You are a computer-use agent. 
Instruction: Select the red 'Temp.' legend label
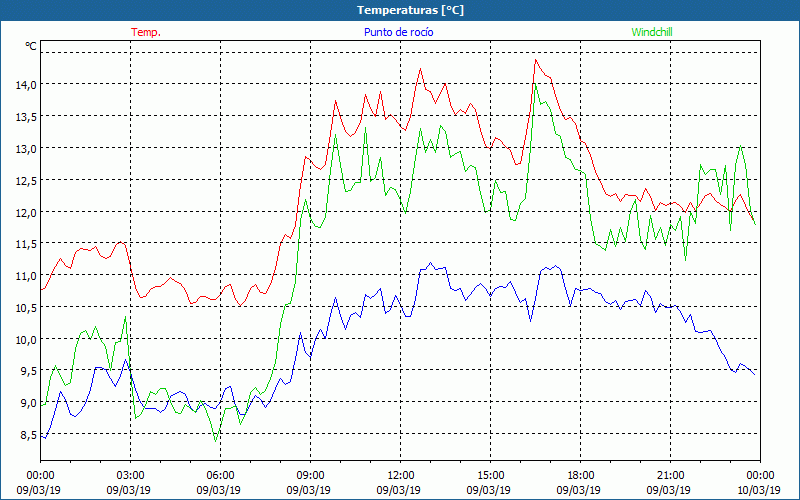146,32
